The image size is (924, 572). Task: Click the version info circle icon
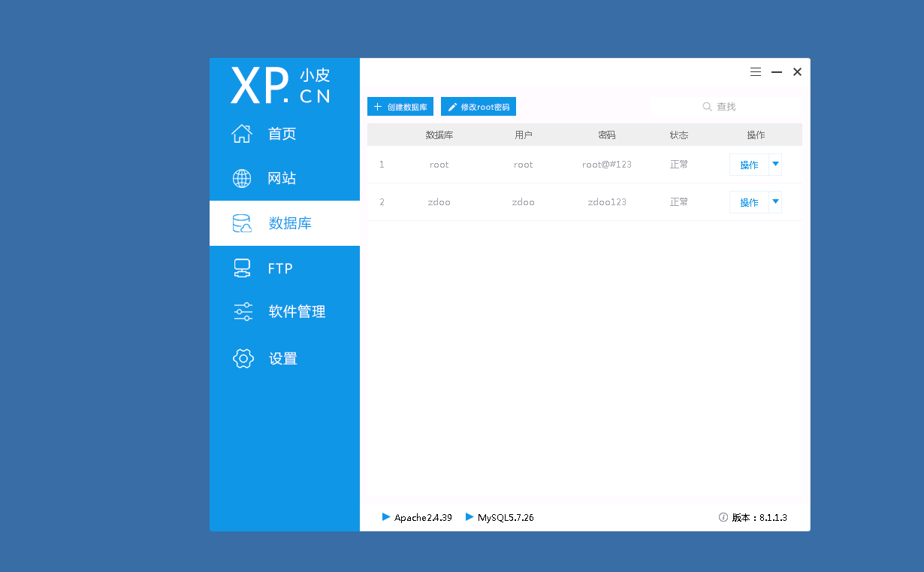coord(723,517)
